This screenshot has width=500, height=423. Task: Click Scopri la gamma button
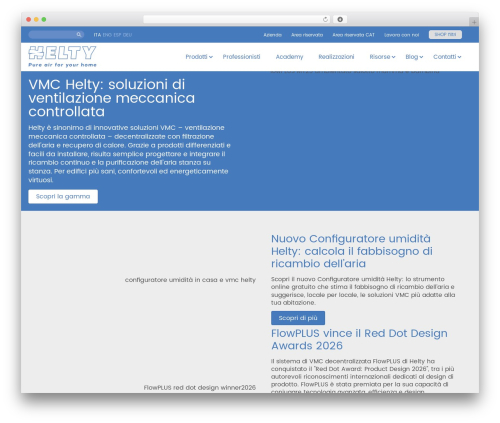coord(63,197)
